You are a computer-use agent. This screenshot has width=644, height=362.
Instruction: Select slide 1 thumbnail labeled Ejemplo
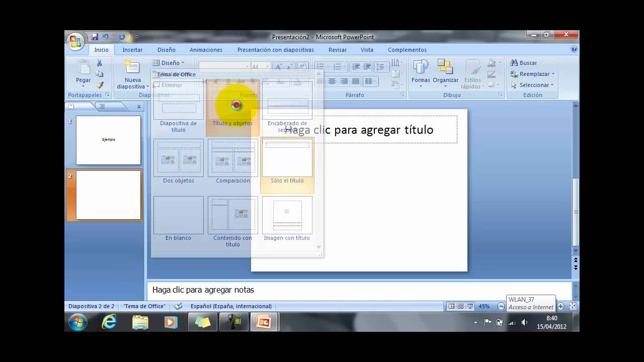(x=108, y=140)
